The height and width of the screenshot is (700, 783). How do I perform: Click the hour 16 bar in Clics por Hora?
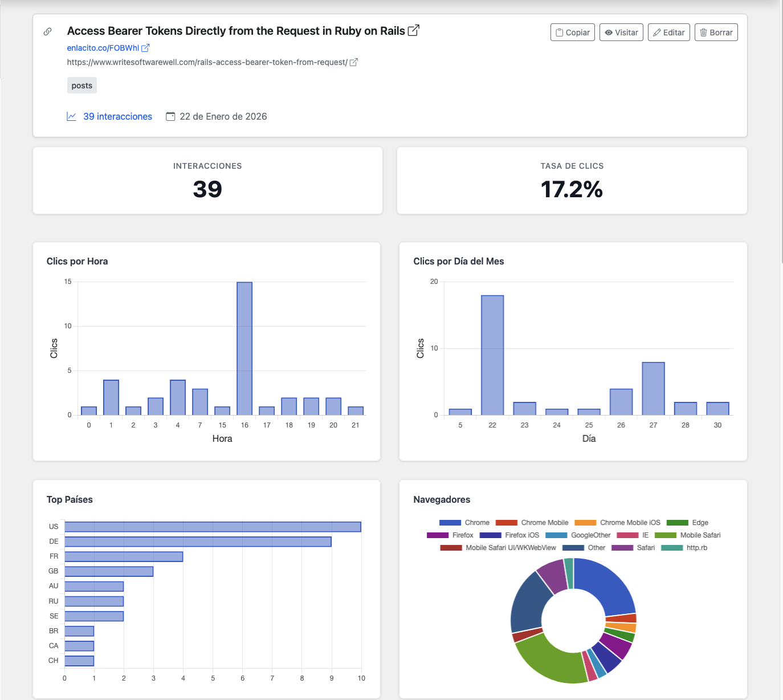click(x=244, y=348)
